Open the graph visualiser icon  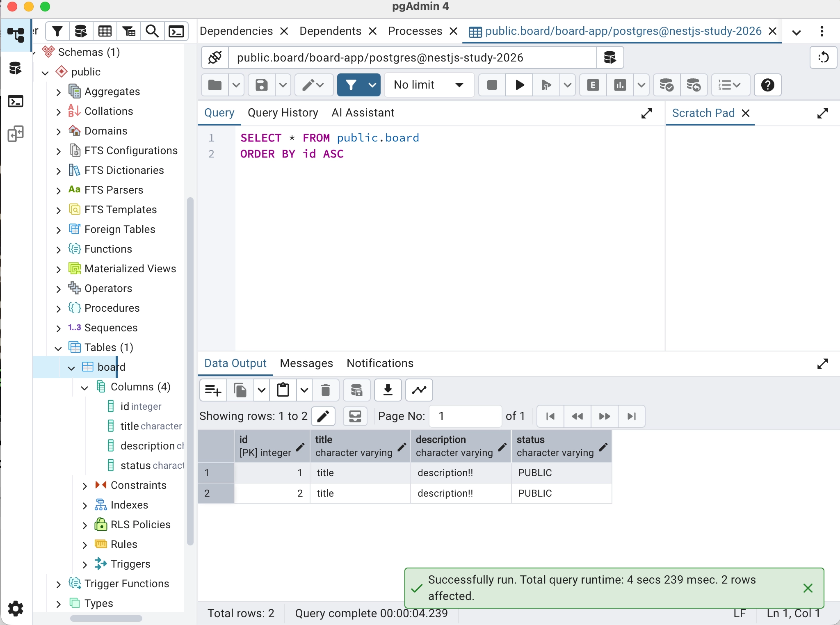point(419,390)
